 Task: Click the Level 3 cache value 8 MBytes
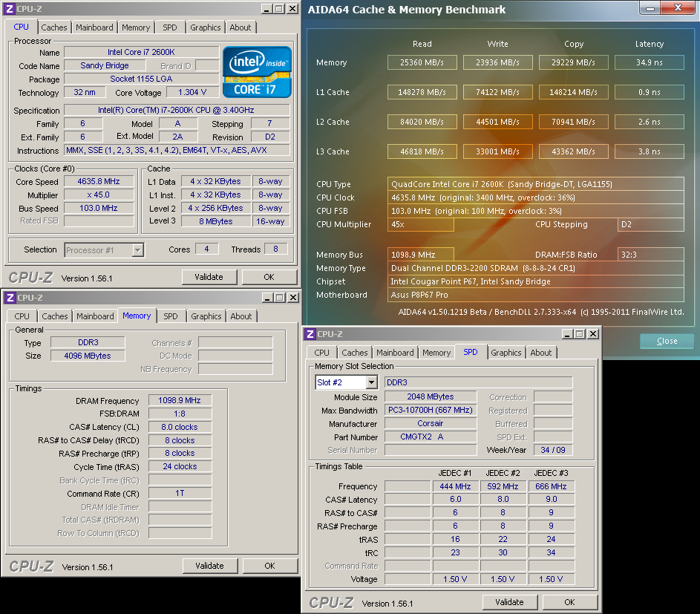coord(216,221)
